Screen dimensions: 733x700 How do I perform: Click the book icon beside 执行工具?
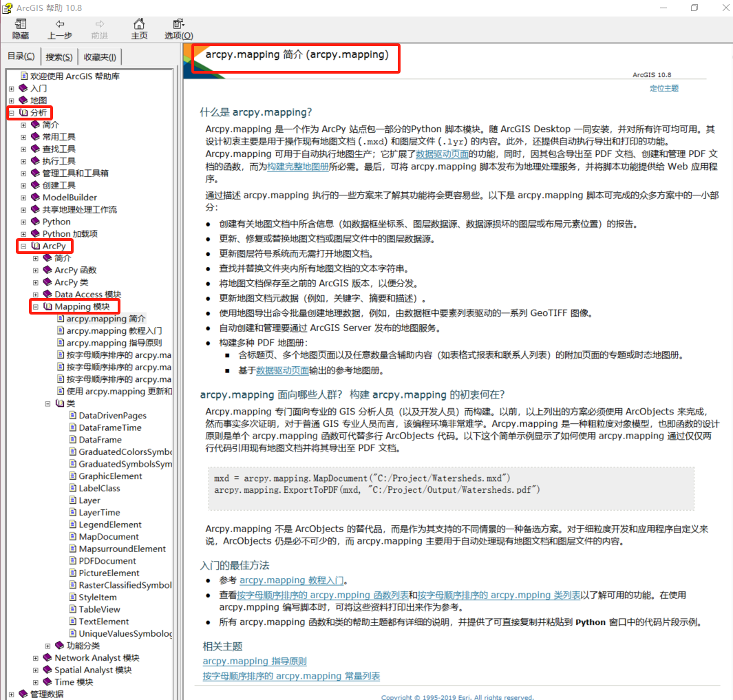click(36, 161)
